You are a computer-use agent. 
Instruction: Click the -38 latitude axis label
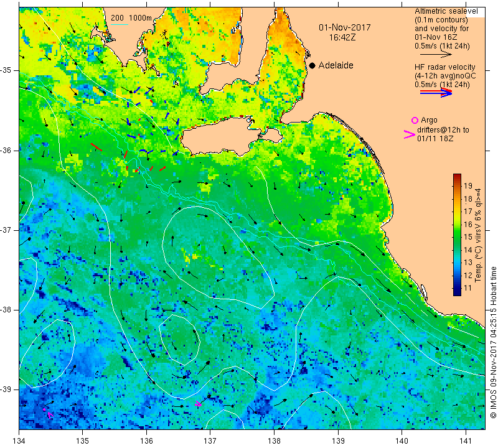click(6, 310)
